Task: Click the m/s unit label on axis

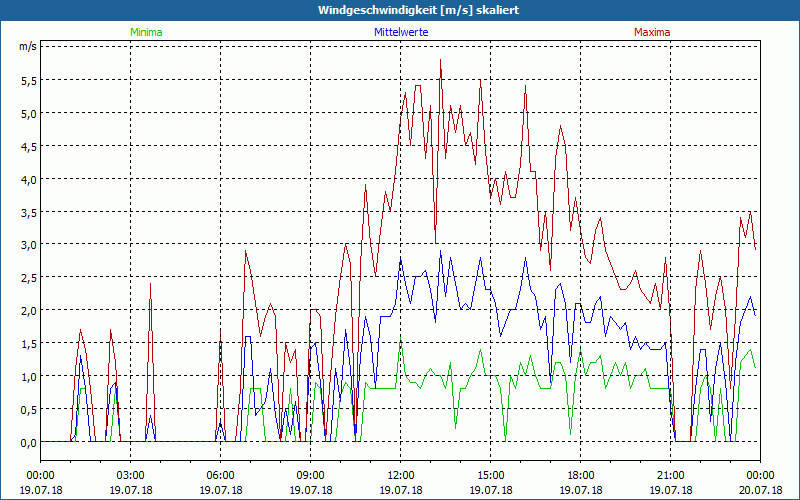Action: [x=28, y=46]
